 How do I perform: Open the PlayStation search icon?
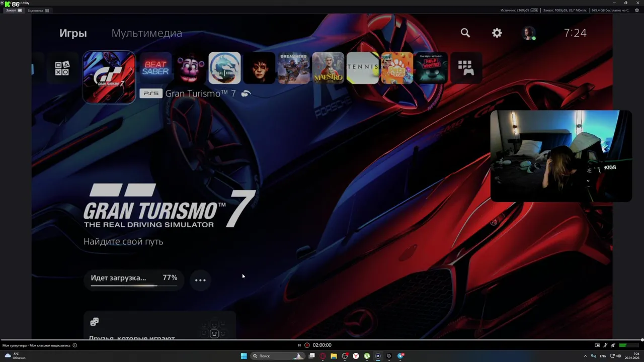(465, 33)
